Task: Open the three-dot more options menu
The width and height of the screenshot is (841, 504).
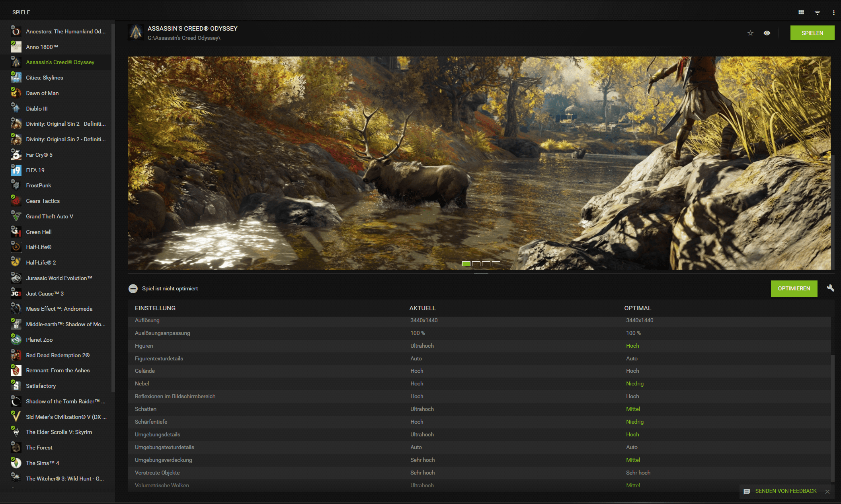Action: point(833,12)
